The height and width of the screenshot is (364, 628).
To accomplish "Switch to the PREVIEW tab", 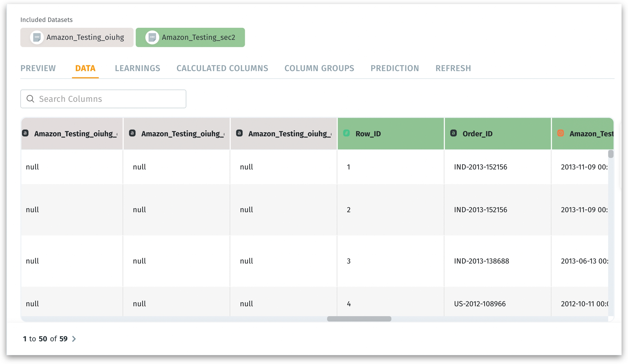I will click(x=38, y=68).
